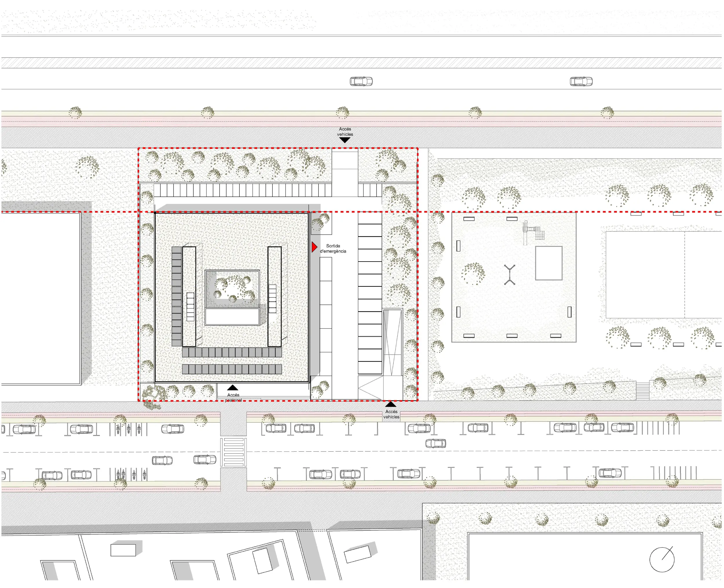Select the X-shaped play element in the playground

coord(510,275)
